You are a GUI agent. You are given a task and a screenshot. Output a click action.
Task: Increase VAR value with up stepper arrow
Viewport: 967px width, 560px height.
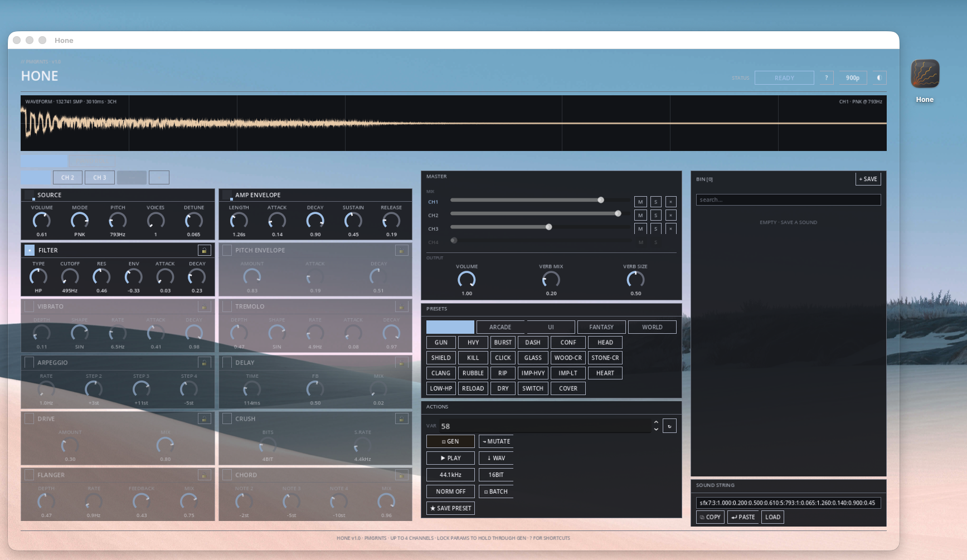656,422
